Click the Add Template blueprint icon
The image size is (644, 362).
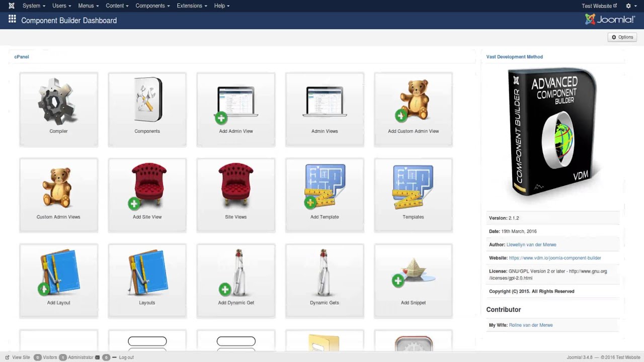click(325, 186)
